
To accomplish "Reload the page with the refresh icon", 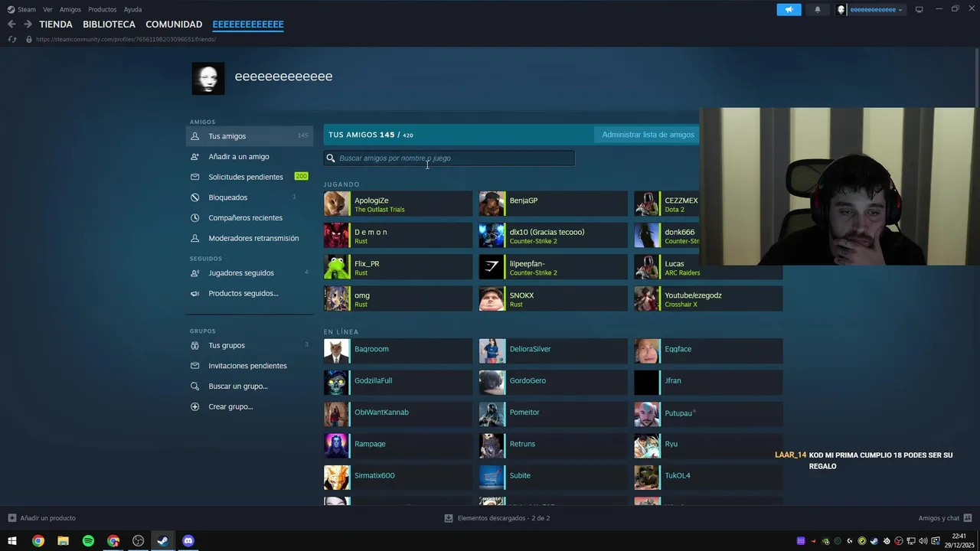I will [x=11, y=39].
